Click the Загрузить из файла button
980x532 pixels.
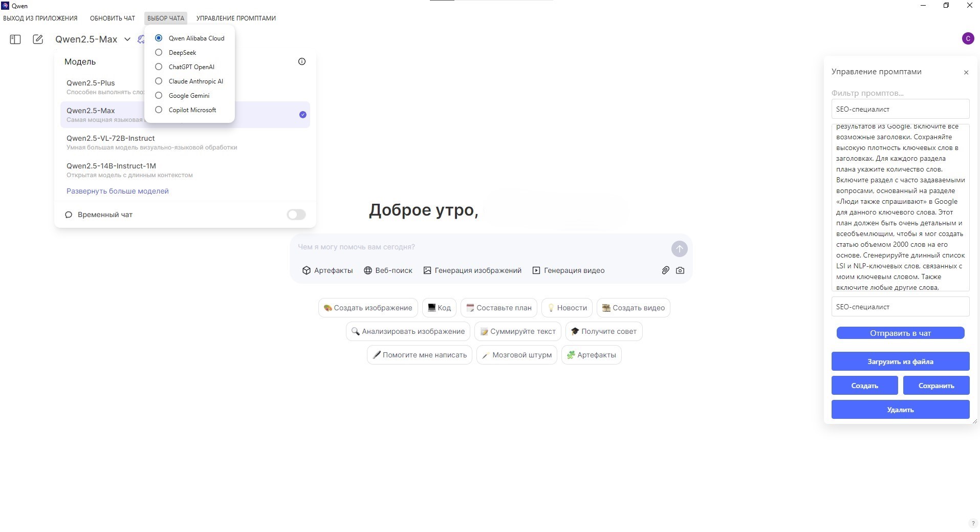pyautogui.click(x=900, y=361)
